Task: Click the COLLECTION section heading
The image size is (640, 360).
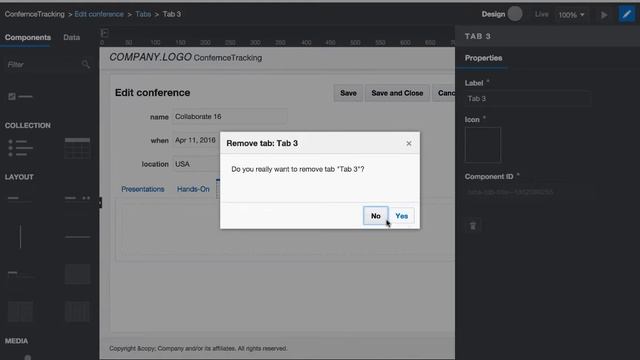Action: point(28,125)
